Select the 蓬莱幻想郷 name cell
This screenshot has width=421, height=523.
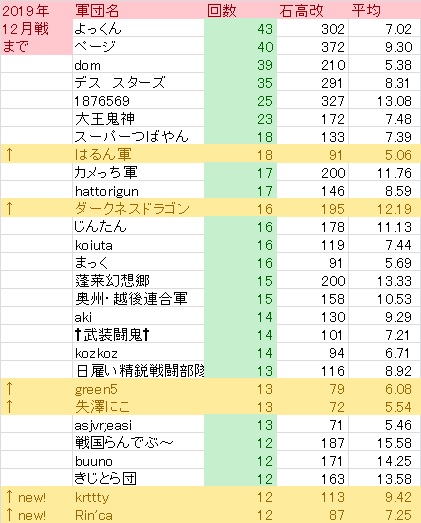(x=138, y=281)
